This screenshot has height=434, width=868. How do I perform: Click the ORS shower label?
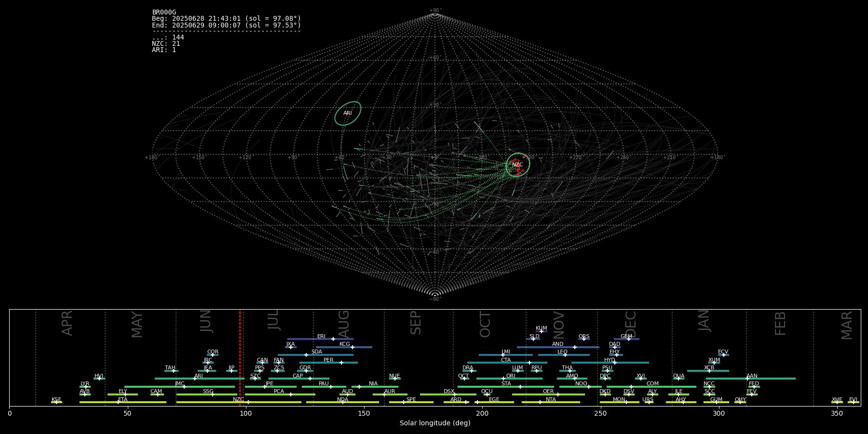[584, 337]
